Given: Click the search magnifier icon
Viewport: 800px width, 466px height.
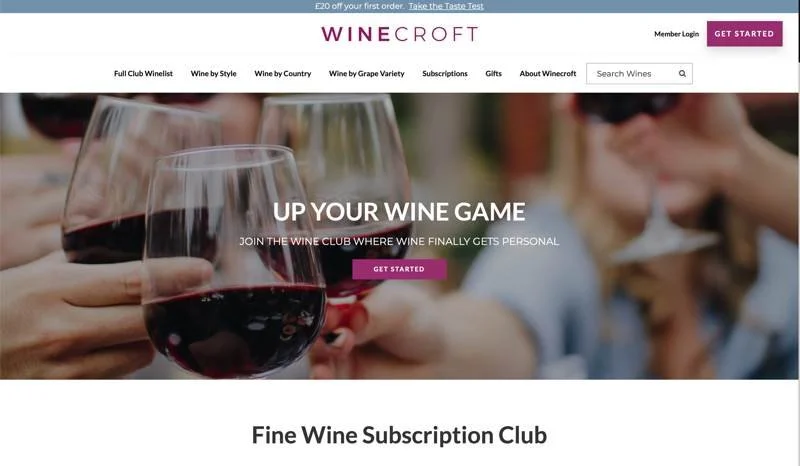Looking at the screenshot, I should (682, 73).
